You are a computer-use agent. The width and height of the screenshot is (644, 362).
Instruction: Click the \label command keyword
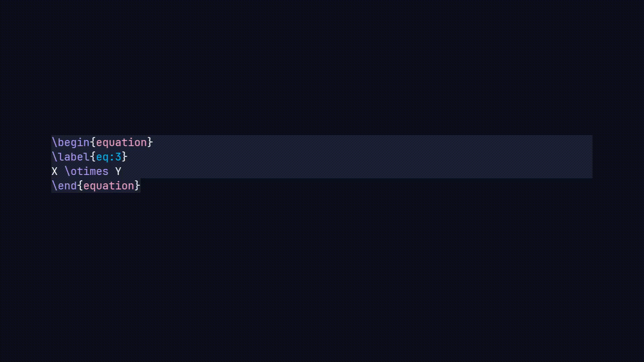click(x=71, y=157)
